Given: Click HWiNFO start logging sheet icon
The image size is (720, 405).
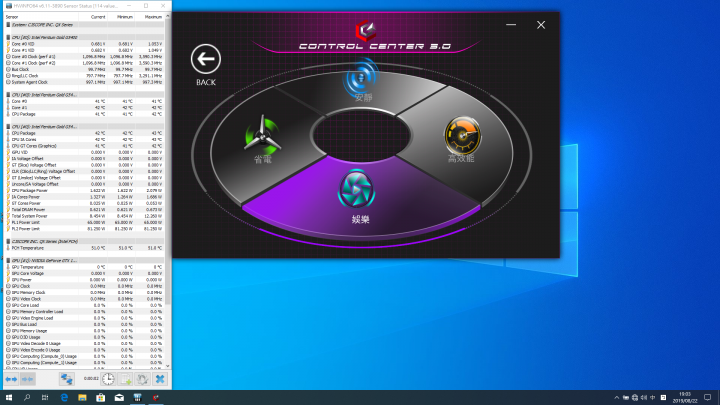Looking at the screenshot, I should 125,379.
